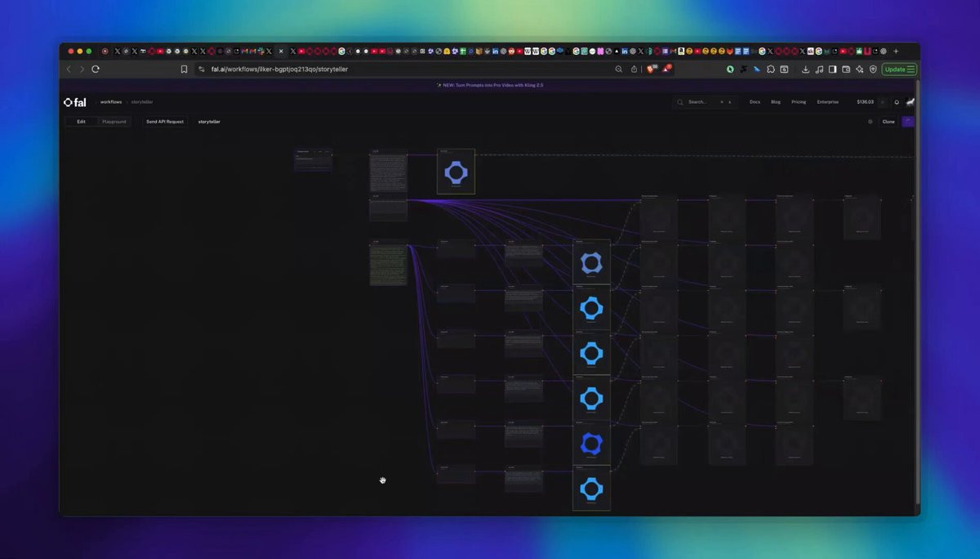Click the storyteller workflow name field
The image size is (980, 559).
(209, 122)
